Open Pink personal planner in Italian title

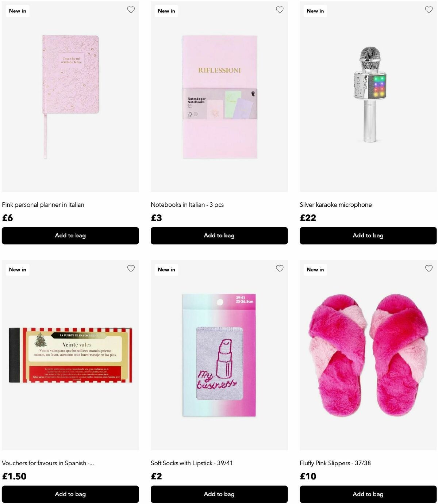[43, 205]
